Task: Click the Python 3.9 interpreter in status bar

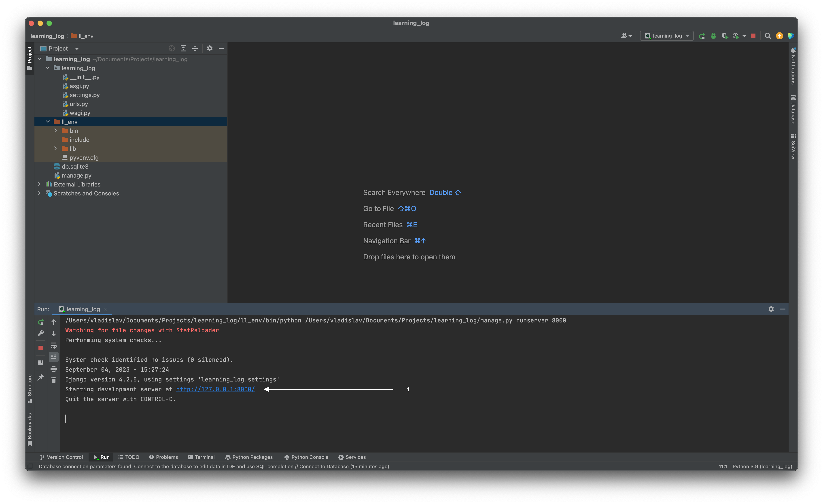Action: (762, 466)
